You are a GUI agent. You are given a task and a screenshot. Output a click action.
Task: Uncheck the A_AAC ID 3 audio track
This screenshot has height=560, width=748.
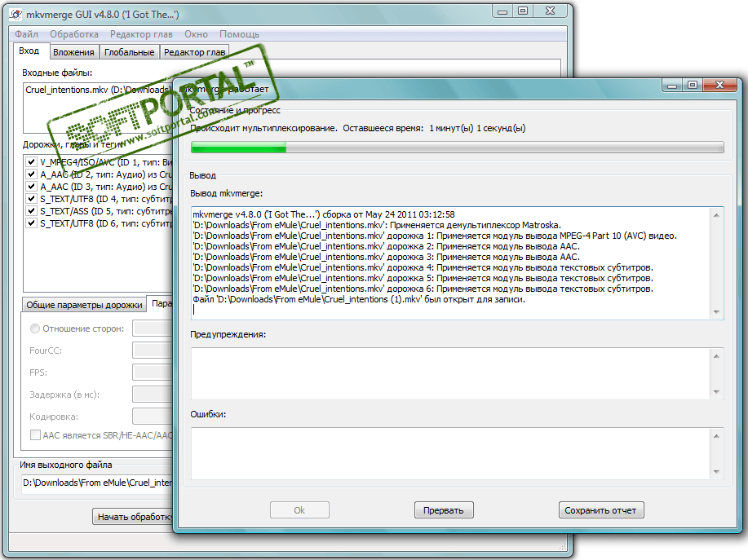point(32,187)
